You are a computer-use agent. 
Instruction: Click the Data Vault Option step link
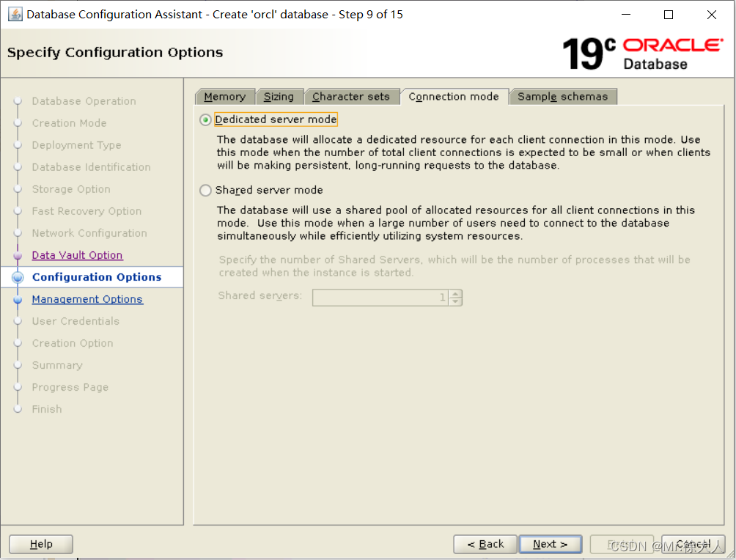(78, 255)
